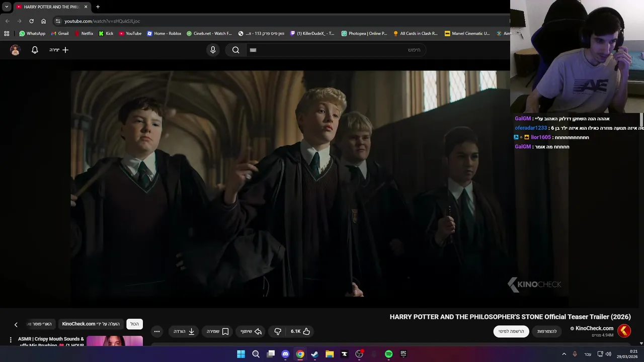Open the Windows Start menu
This screenshot has width=644, height=362.
pyautogui.click(x=241, y=354)
